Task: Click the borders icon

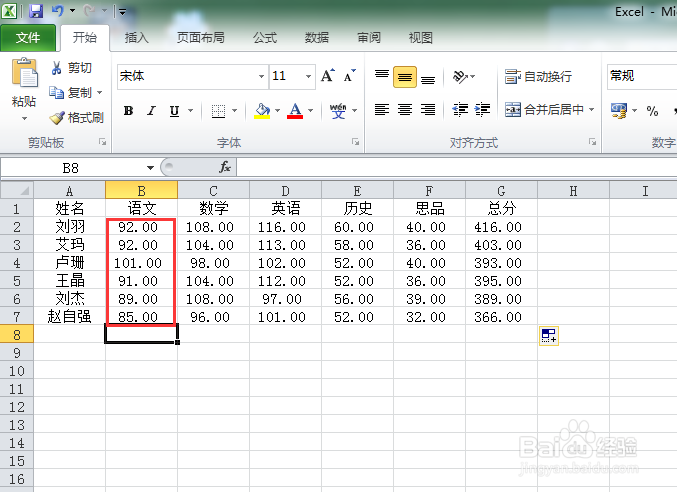Action: click(x=218, y=111)
